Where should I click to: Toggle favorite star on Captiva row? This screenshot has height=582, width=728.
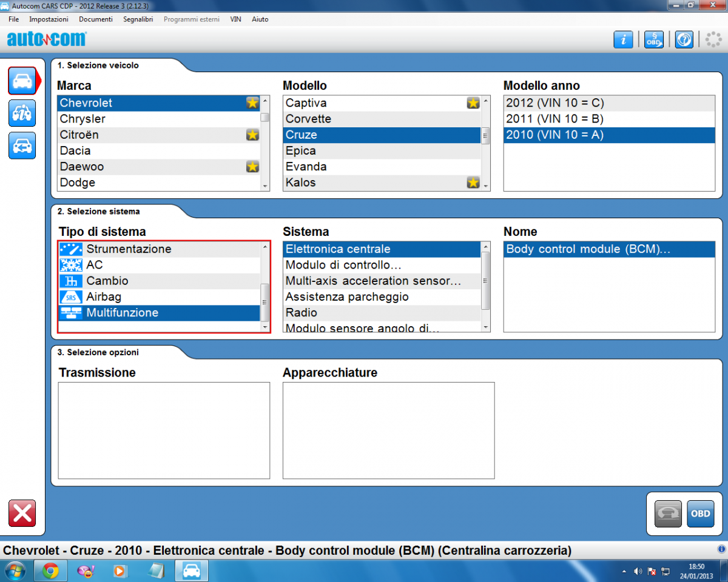pos(473,103)
